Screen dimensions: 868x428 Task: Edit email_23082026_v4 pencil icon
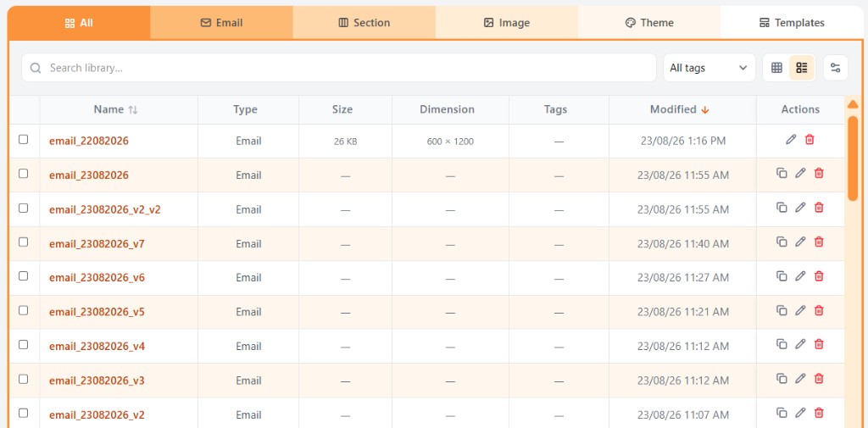click(800, 344)
